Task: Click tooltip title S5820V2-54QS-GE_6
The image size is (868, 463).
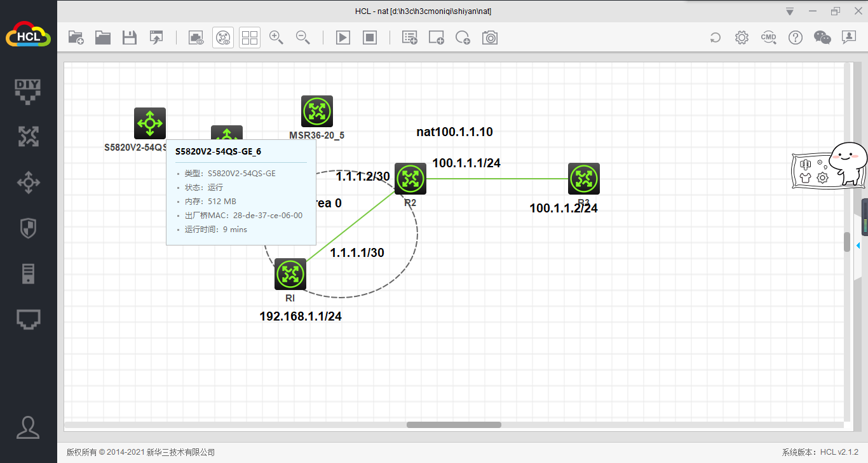Action: (x=218, y=151)
